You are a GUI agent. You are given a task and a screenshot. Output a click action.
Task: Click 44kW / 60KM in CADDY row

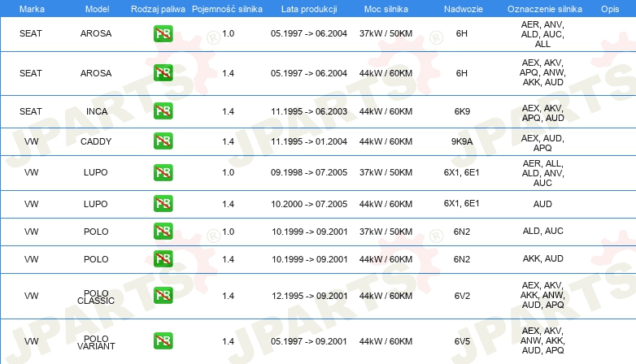tap(386, 141)
